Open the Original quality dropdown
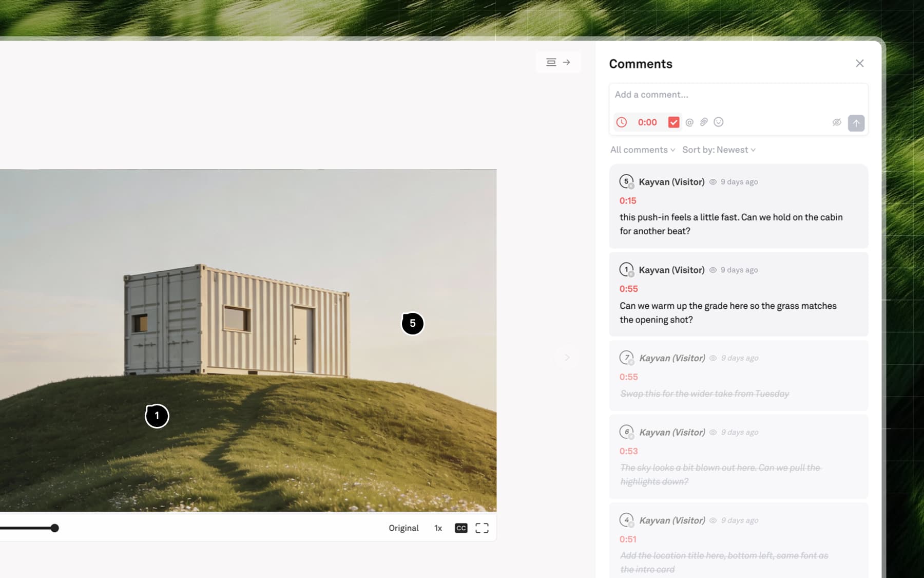Image resolution: width=924 pixels, height=578 pixels. [x=403, y=528]
